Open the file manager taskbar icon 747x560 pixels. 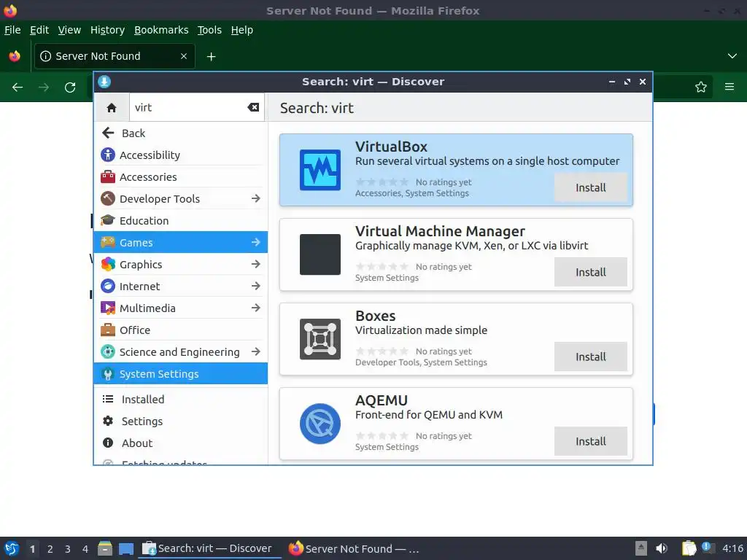(x=105, y=548)
